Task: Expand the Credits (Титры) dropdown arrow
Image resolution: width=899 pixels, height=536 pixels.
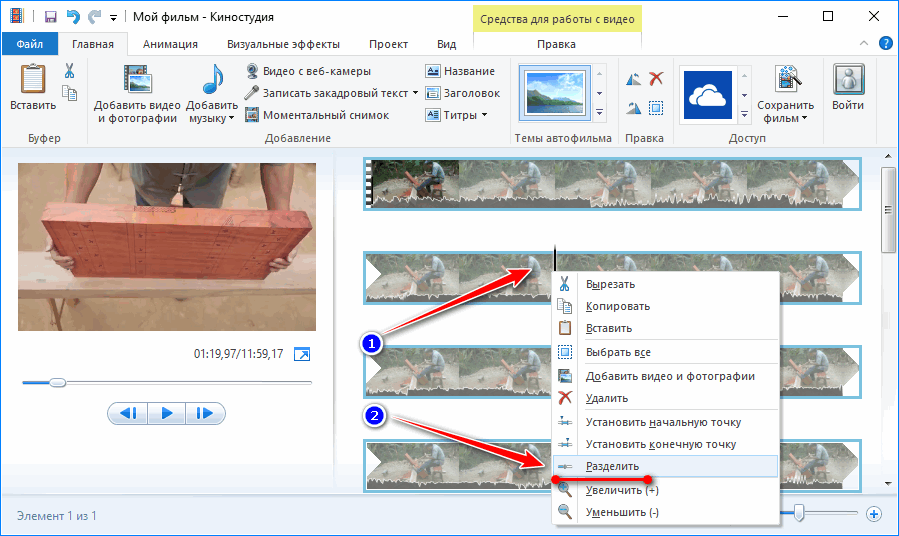Action: coord(484,115)
